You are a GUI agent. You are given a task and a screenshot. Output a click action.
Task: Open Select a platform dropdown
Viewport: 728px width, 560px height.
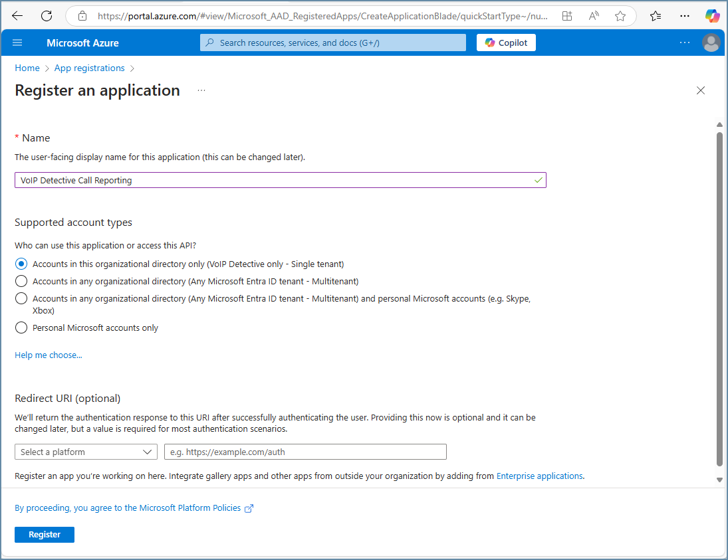tap(86, 452)
